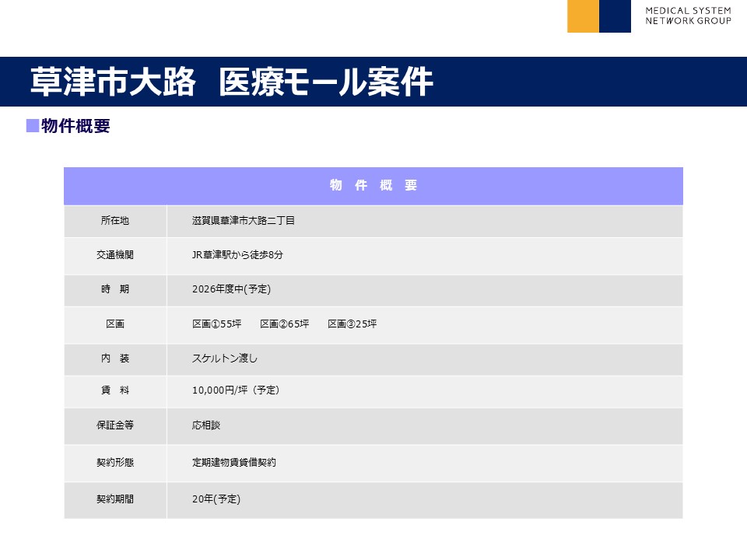Select the 契約期間 label cell
Image resolution: width=747 pixels, height=560 pixels.
115,500
